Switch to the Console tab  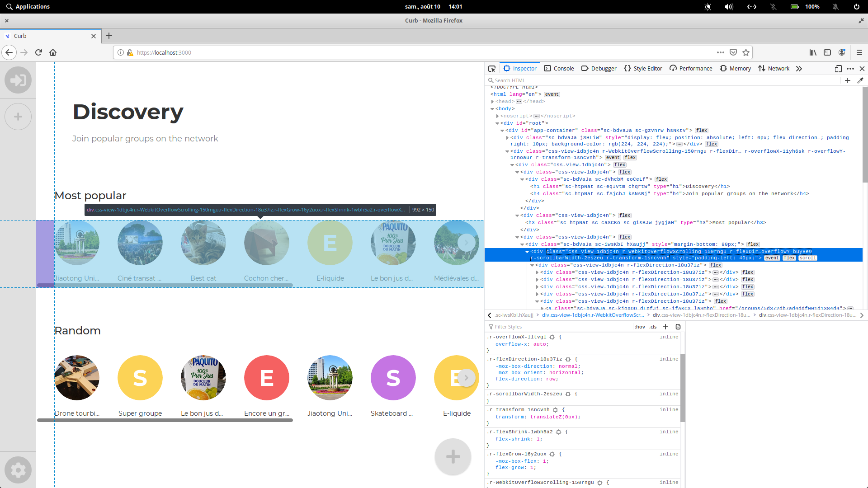pyautogui.click(x=563, y=68)
